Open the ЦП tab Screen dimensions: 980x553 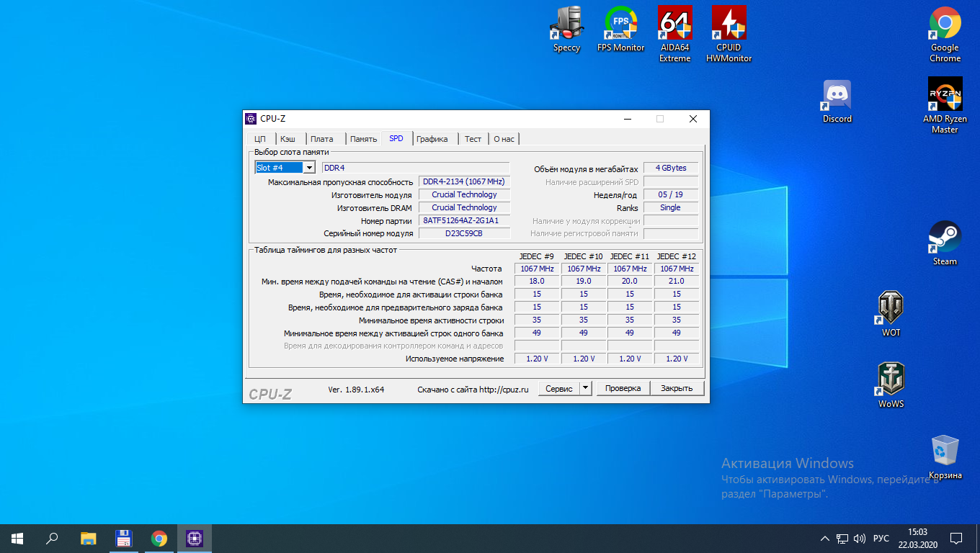point(260,139)
